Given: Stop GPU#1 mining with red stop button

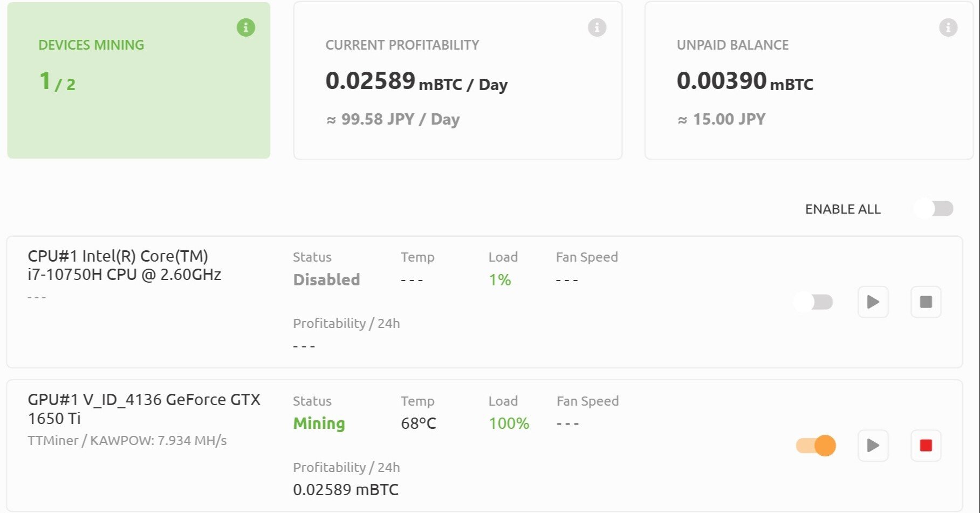Looking at the screenshot, I should pyautogui.click(x=926, y=446).
